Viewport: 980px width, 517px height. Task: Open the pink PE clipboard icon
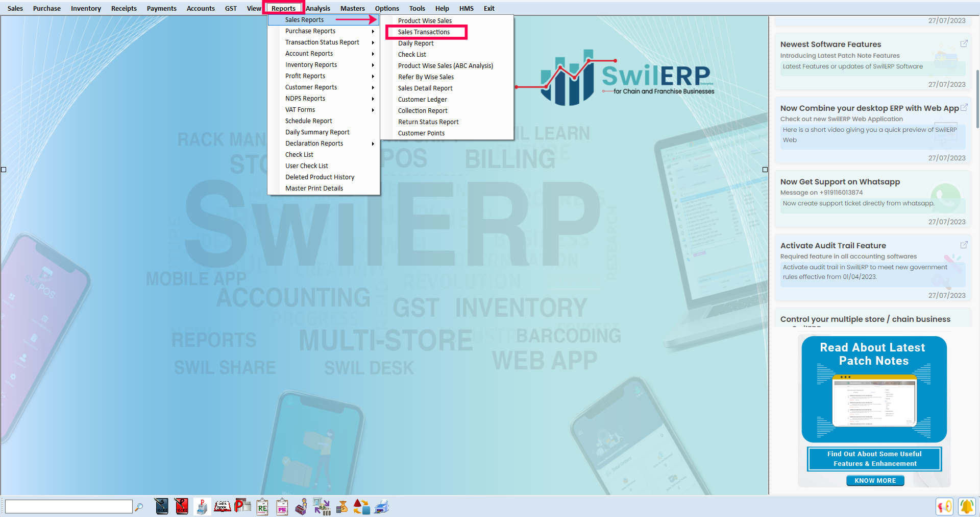[x=282, y=506]
